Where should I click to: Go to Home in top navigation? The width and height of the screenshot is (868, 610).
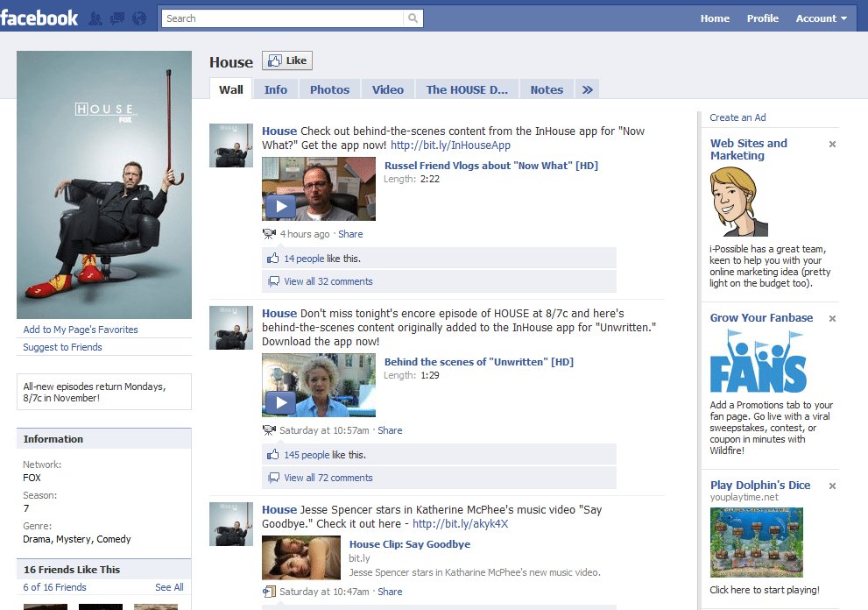coord(715,18)
